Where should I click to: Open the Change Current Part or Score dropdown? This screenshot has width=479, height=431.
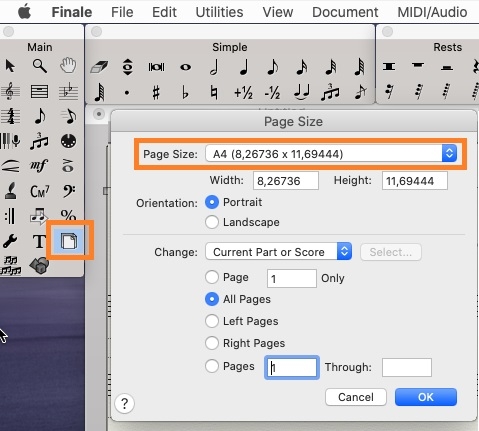coord(278,252)
